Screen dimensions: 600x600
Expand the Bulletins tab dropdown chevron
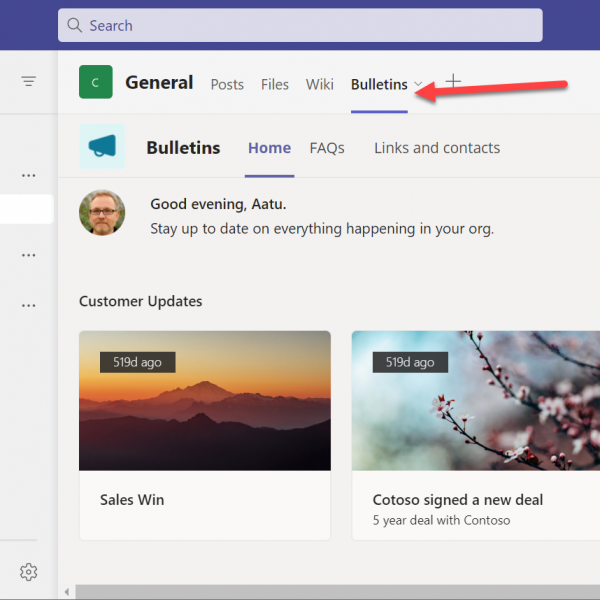coord(419,84)
